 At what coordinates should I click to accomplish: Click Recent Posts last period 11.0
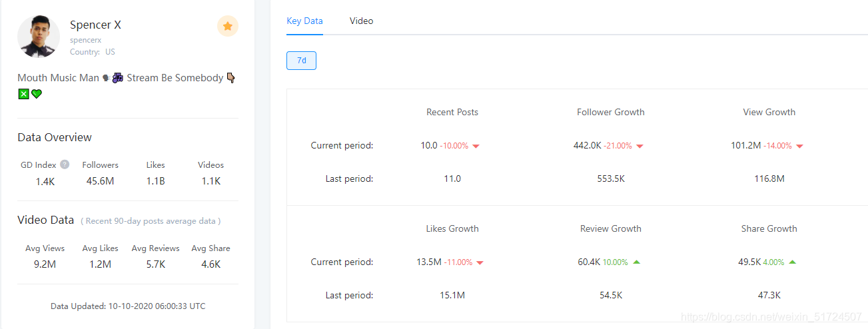452,178
